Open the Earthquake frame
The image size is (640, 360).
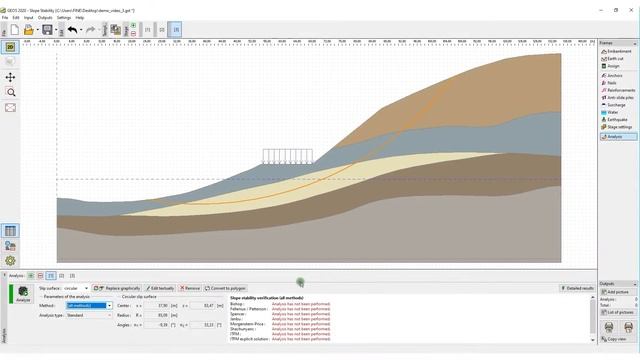(x=618, y=120)
